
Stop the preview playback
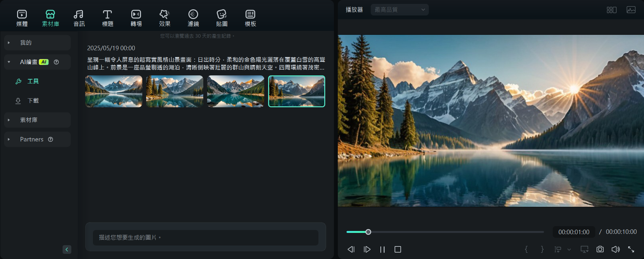pyautogui.click(x=398, y=249)
